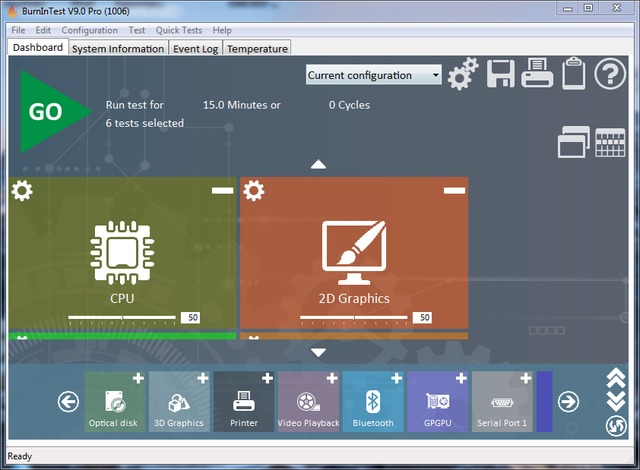Expand the tray with the double chevron

[x=617, y=399]
